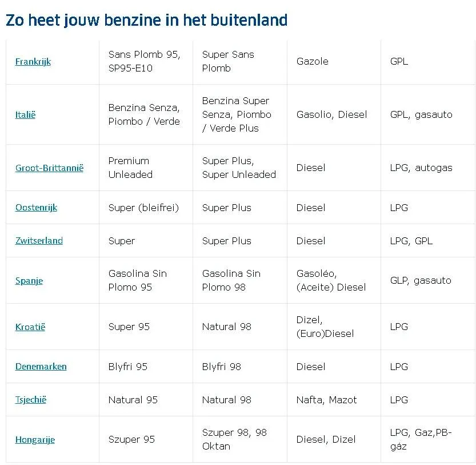Open the Frankrijk country link
This screenshot has width=476, height=465.
[x=33, y=62]
